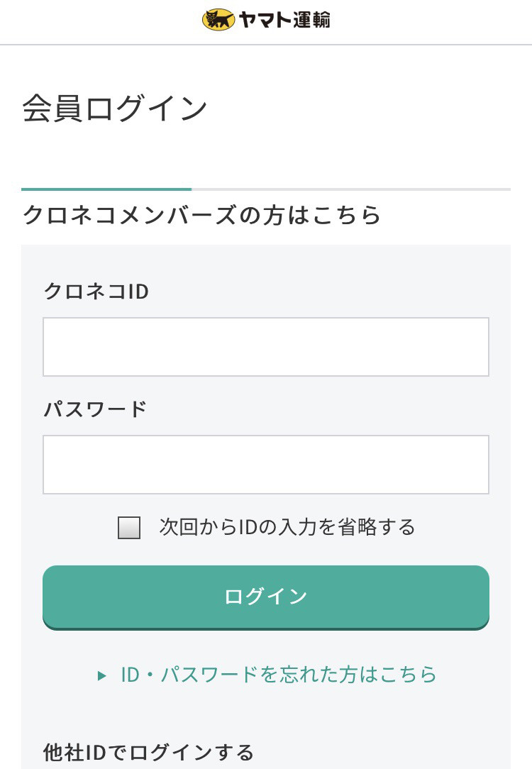Open the ID・パスワードを忘れた方はこちら link
The width and height of the screenshot is (532, 769).
tap(279, 675)
